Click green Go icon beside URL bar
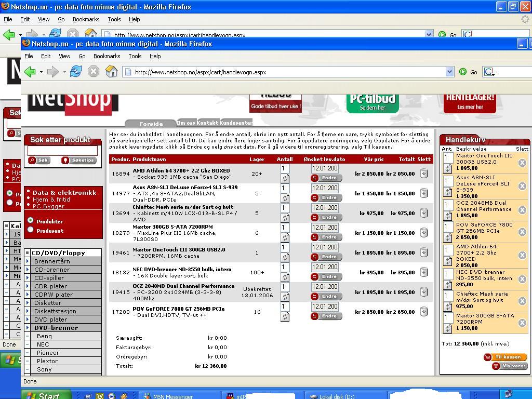The image size is (532, 399). [x=463, y=72]
